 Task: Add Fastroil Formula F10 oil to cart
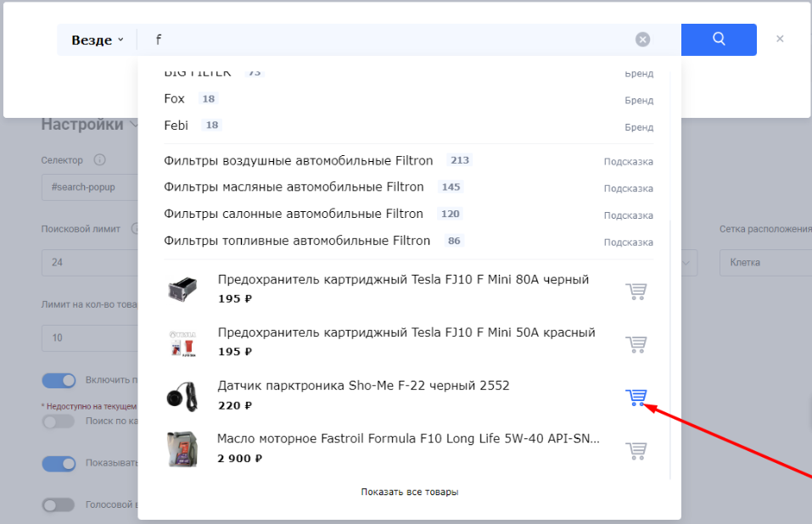click(636, 450)
